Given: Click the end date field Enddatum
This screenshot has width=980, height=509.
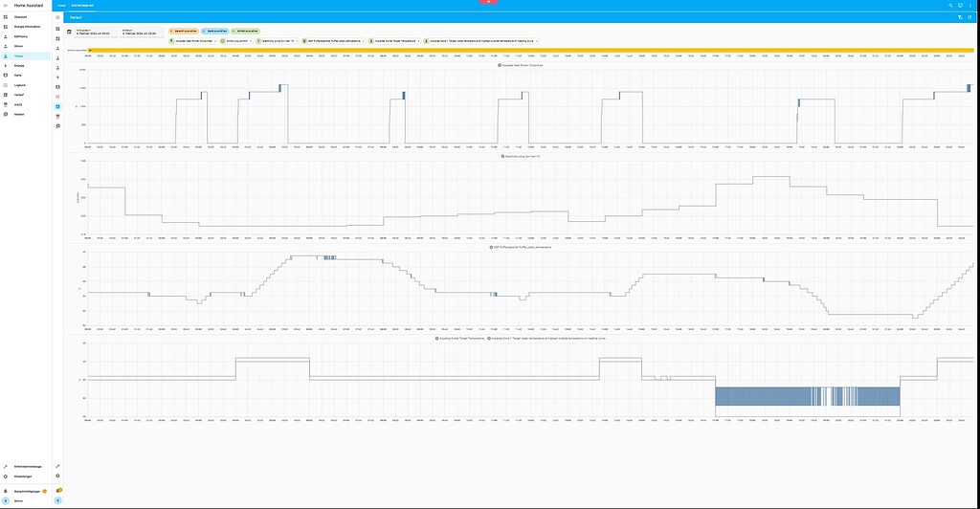Looking at the screenshot, I should coord(143,32).
